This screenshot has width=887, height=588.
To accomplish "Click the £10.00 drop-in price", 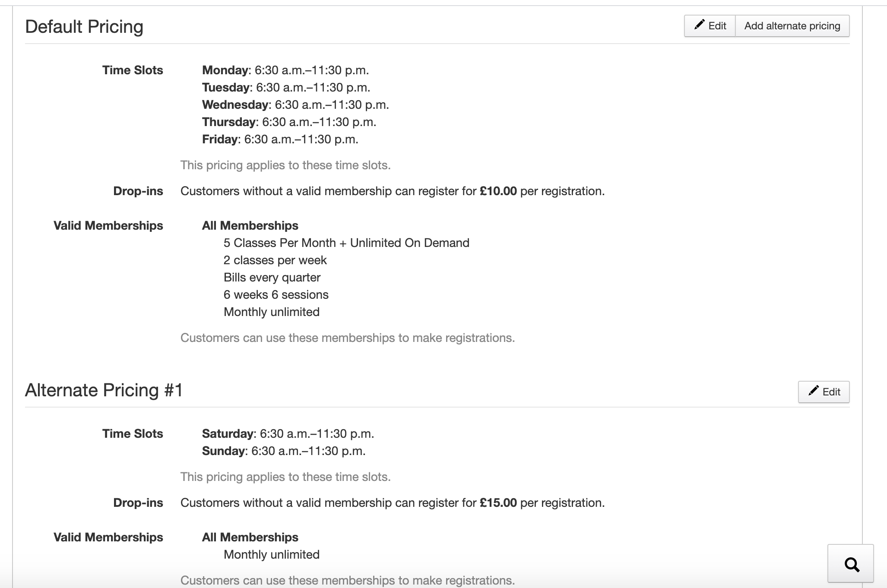I will pos(498,191).
